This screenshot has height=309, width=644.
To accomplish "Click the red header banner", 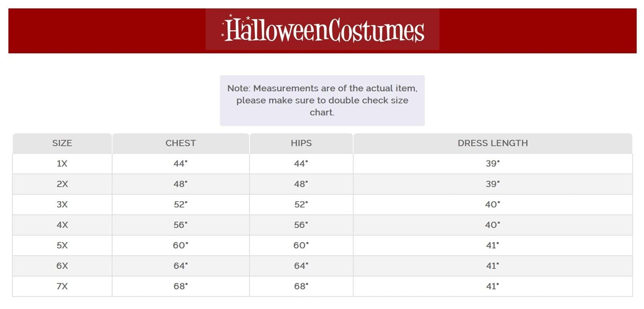I will 537,30.
